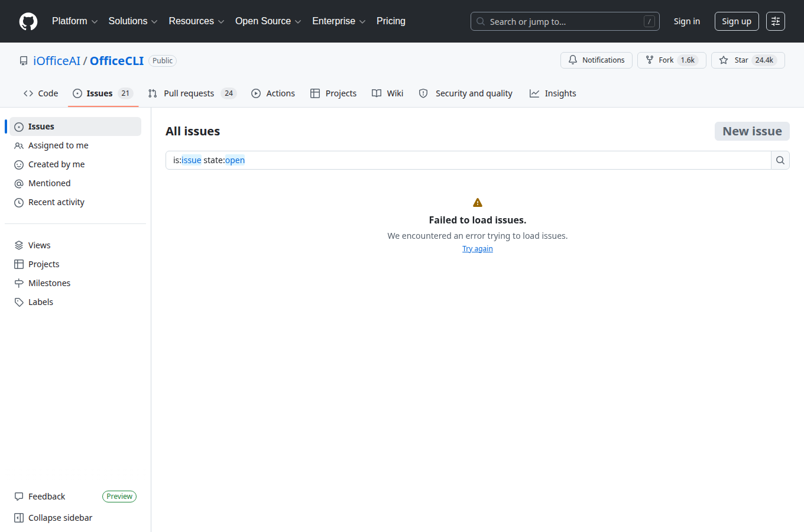Click the Views stack icon

click(19, 245)
